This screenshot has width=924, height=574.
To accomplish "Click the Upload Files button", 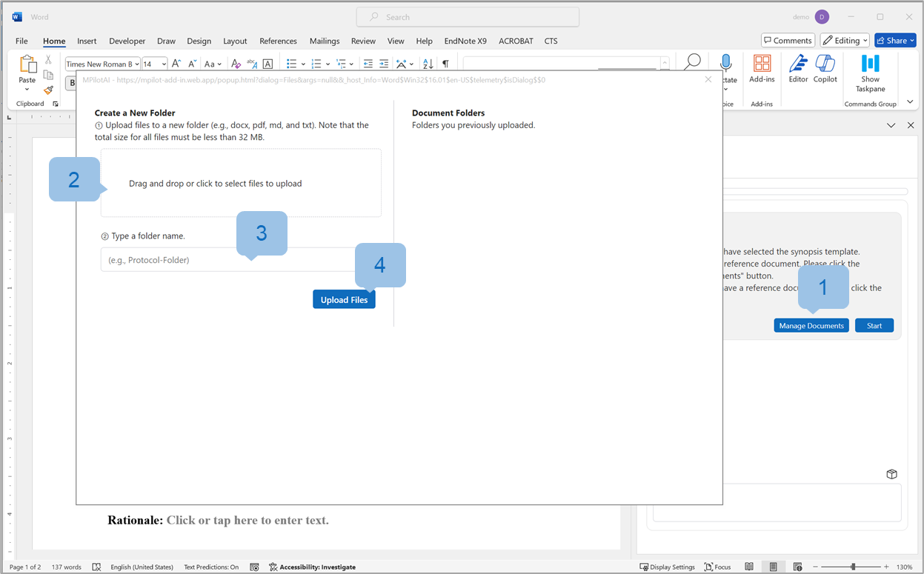I will click(x=344, y=299).
